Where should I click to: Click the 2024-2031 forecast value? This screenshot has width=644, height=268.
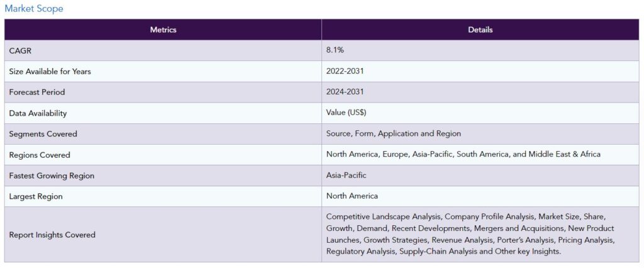345,92
